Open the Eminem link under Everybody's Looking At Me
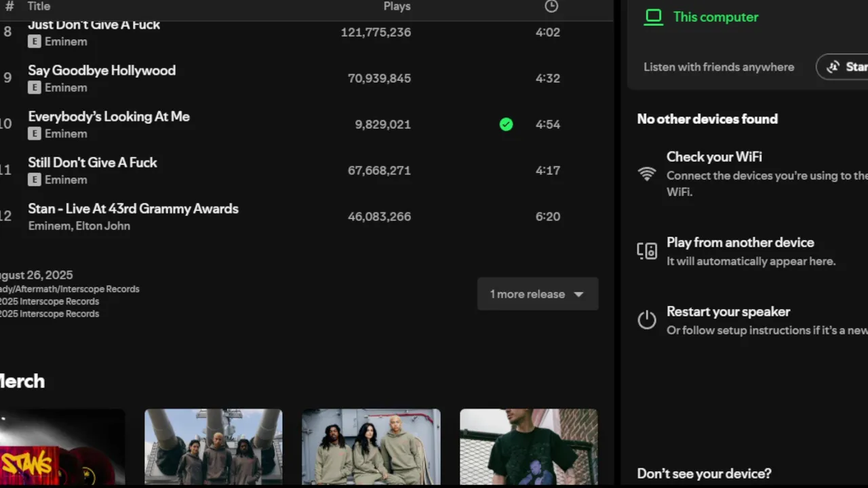The image size is (868, 488). [66, 134]
